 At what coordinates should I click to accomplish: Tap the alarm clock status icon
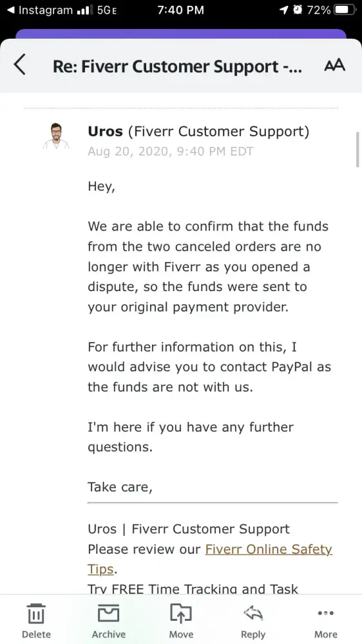(x=298, y=10)
